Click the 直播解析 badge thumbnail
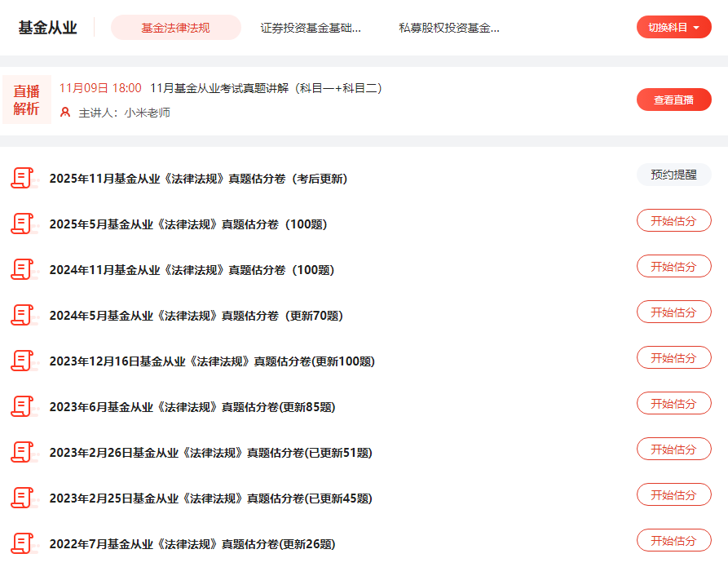The height and width of the screenshot is (567, 728). coord(26,100)
